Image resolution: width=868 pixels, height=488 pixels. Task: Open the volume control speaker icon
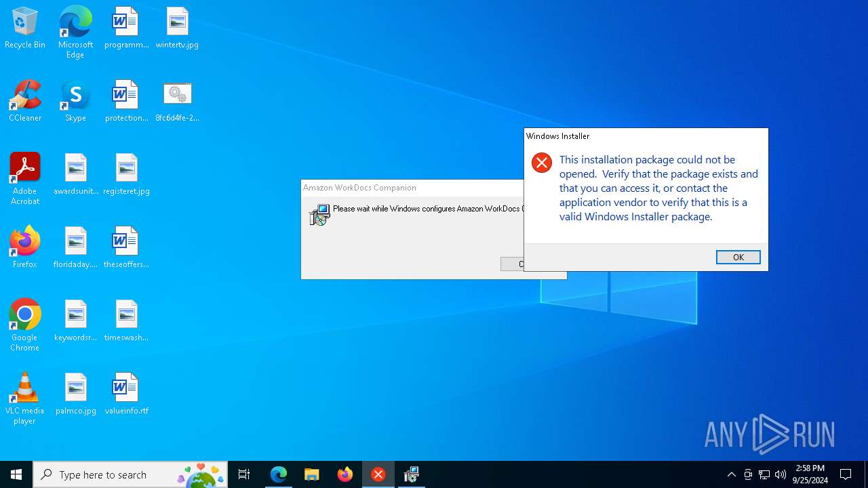point(781,474)
